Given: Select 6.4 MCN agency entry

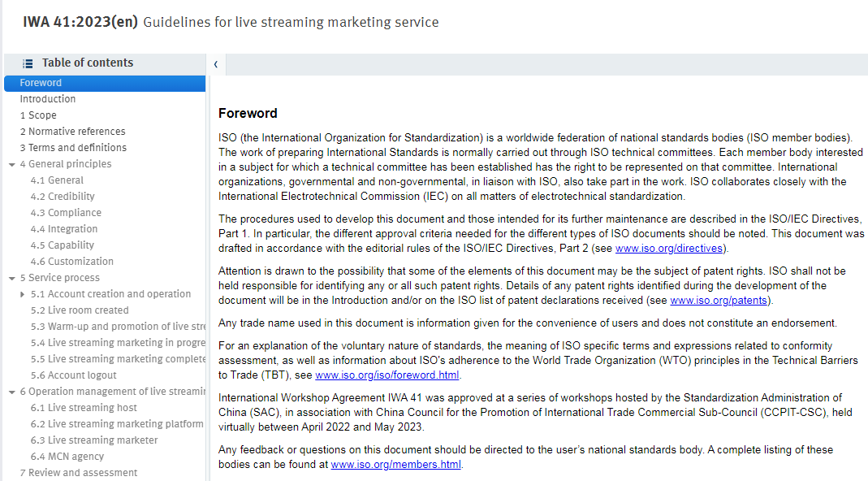Looking at the screenshot, I should tap(67, 456).
